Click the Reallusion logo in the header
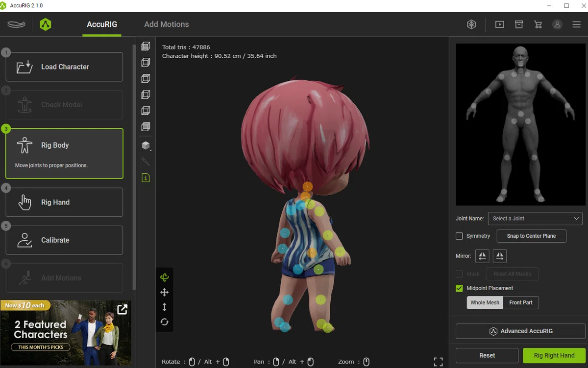This screenshot has height=368, width=588. click(17, 24)
